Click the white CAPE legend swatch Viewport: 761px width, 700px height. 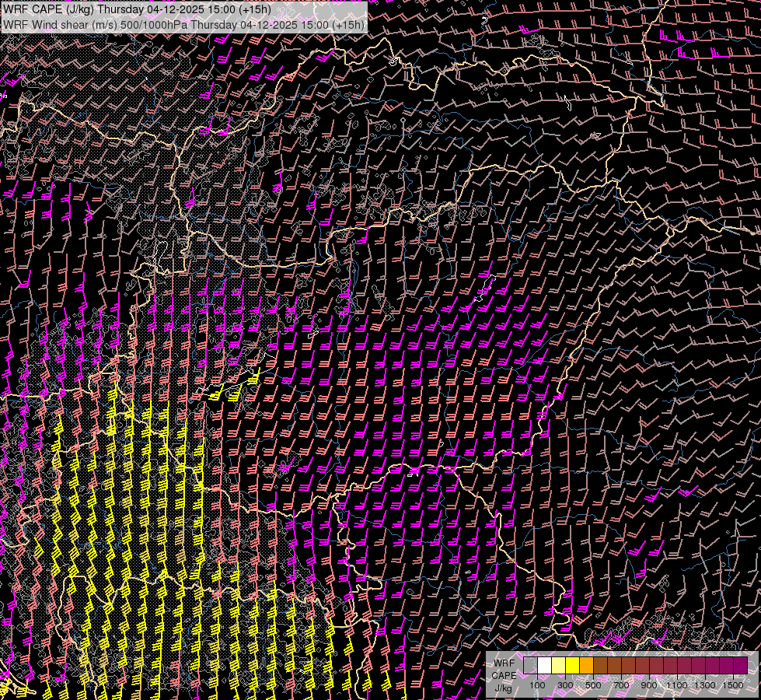coord(544,665)
